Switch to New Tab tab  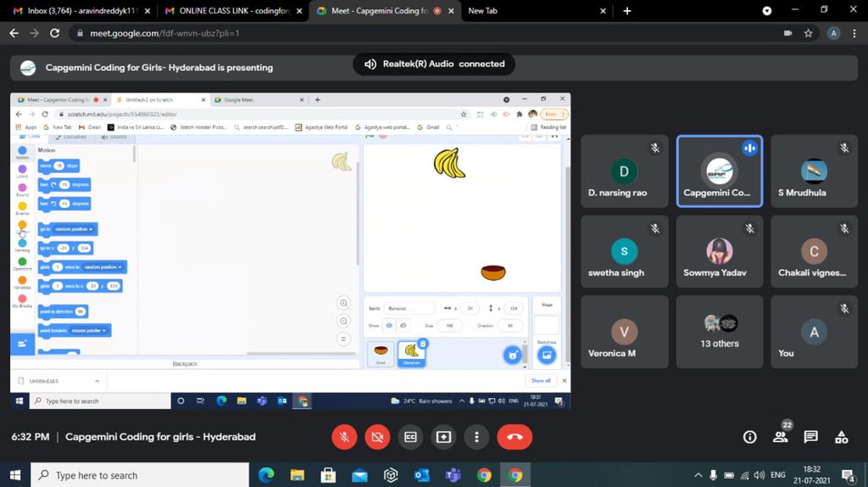[x=537, y=10]
